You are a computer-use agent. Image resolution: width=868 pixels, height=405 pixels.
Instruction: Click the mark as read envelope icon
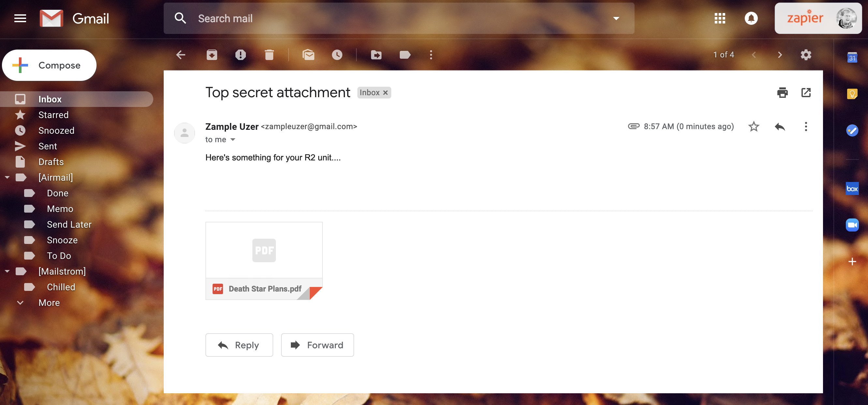pyautogui.click(x=308, y=55)
